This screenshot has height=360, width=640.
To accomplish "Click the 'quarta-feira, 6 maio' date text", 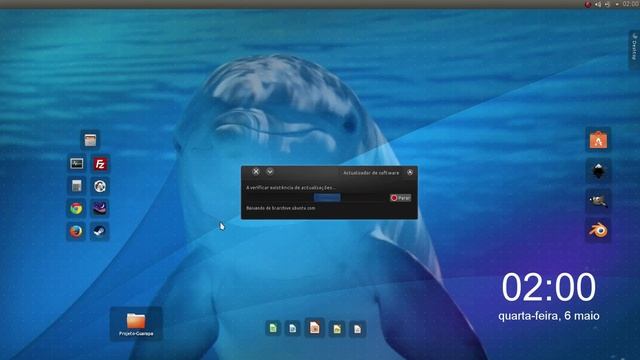I will 549,316.
